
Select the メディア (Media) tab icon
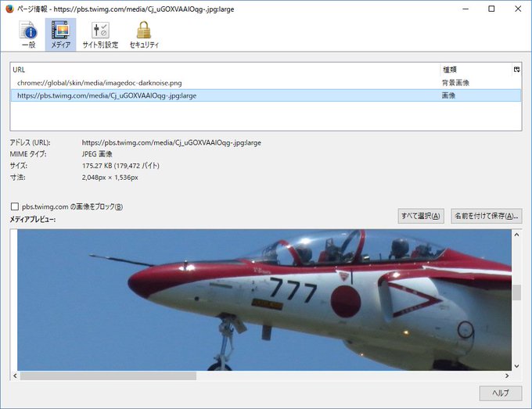click(60, 34)
